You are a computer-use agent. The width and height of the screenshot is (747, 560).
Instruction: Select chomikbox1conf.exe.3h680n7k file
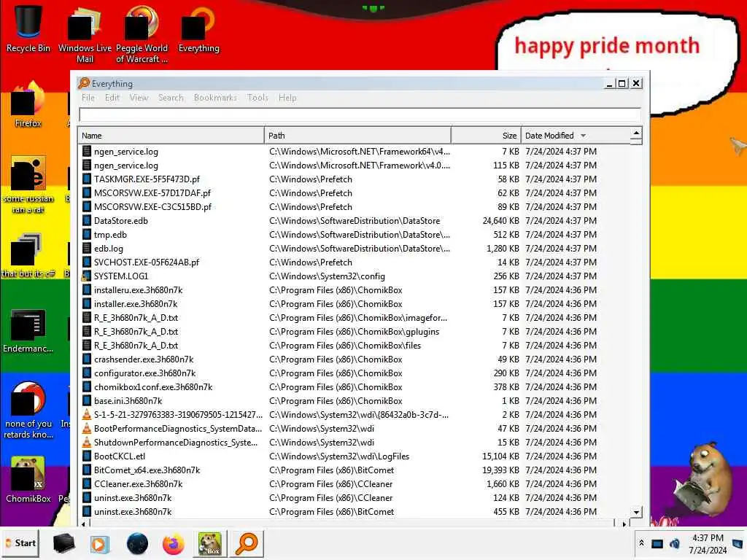[355, 386]
